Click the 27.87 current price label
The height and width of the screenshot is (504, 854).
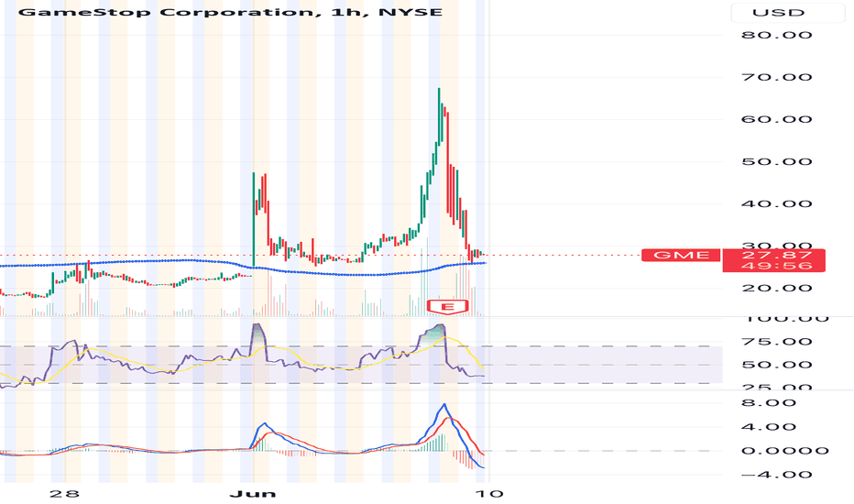pyautogui.click(x=777, y=255)
